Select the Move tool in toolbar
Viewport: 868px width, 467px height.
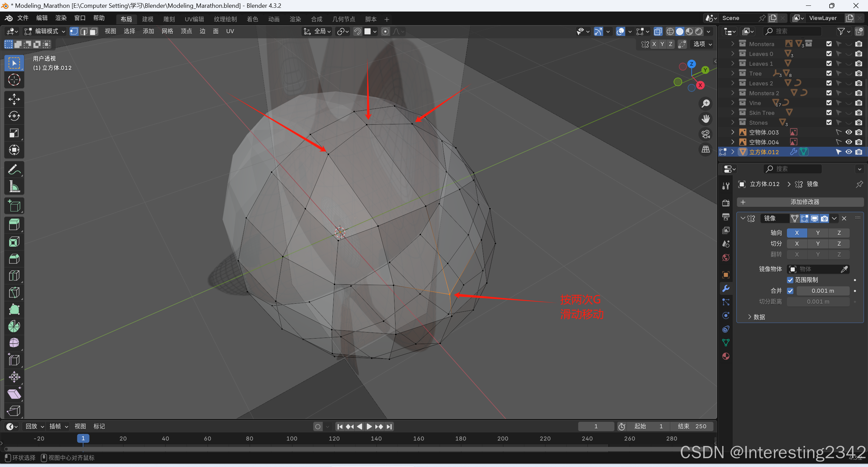pyautogui.click(x=14, y=99)
